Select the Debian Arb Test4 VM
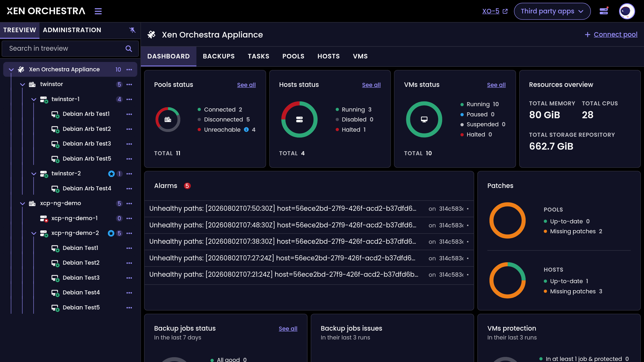 pos(87,189)
